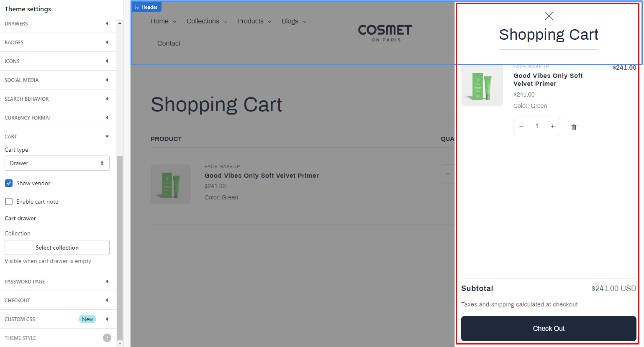Viewport: 644px width, 347px height.
Task: Increase quantity with plus in cart drawer
Action: tap(552, 126)
